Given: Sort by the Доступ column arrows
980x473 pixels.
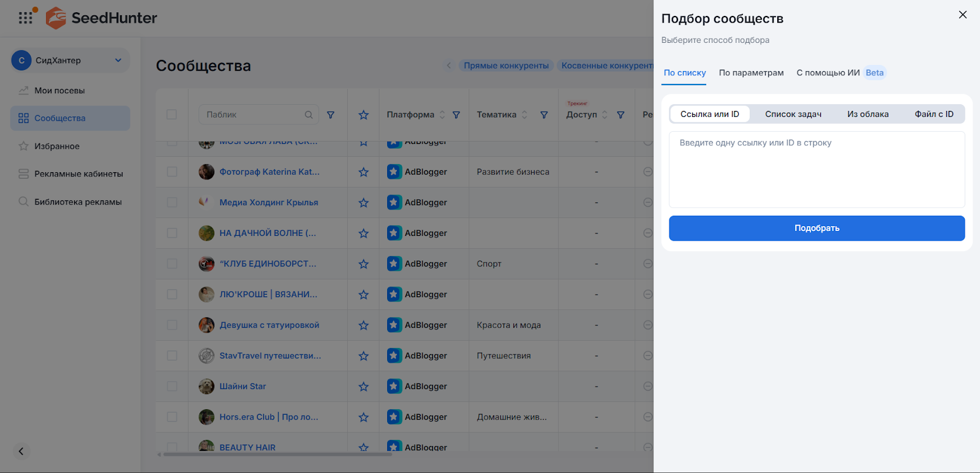Looking at the screenshot, I should pyautogui.click(x=605, y=115).
